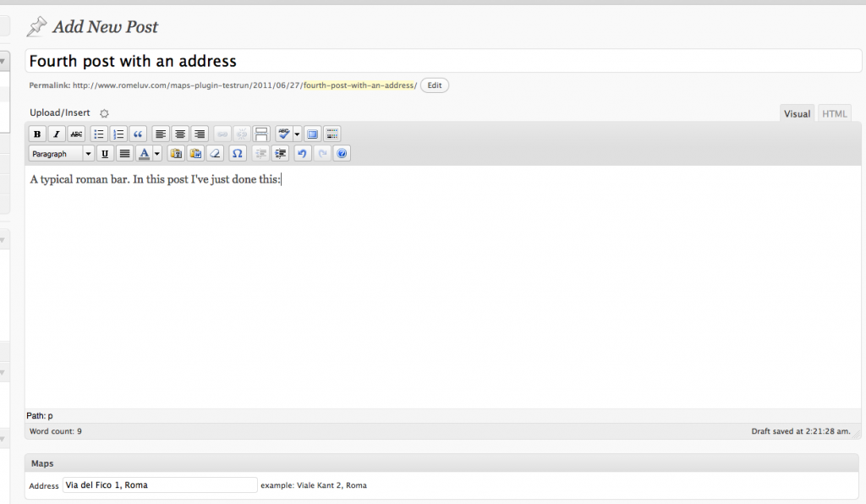Apply the text color swatch button

144,154
